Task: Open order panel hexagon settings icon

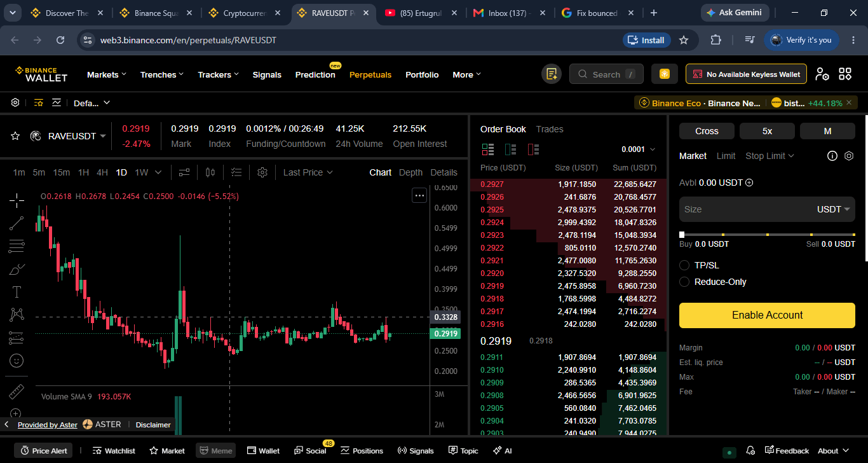Action: 849,156
